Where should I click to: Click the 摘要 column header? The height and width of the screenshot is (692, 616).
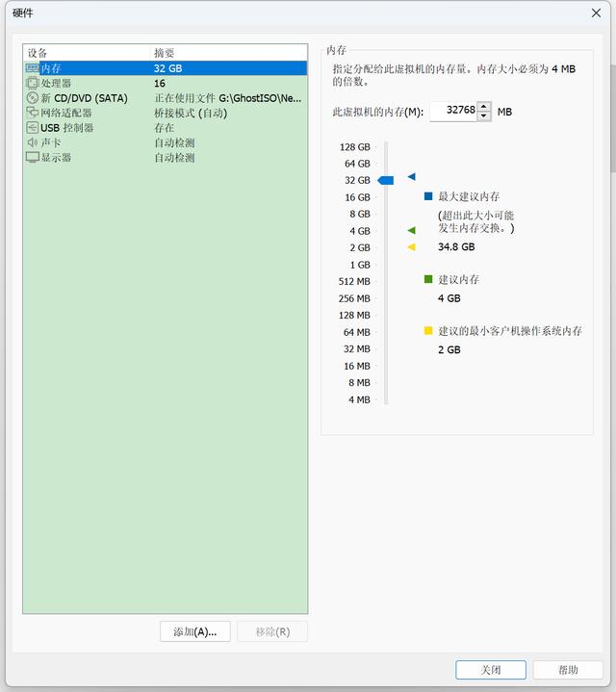(x=228, y=53)
